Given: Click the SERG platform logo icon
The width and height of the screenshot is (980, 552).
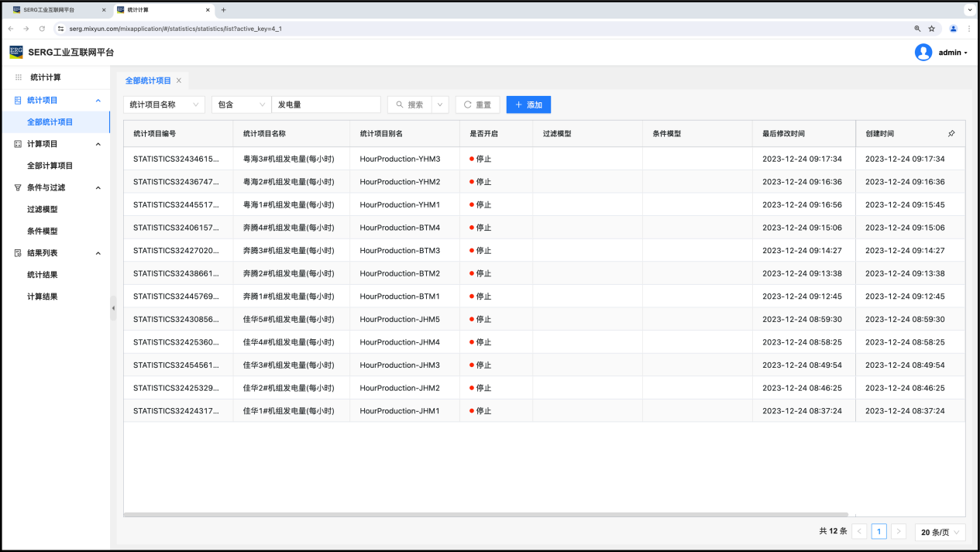Looking at the screenshot, I should click(x=16, y=52).
